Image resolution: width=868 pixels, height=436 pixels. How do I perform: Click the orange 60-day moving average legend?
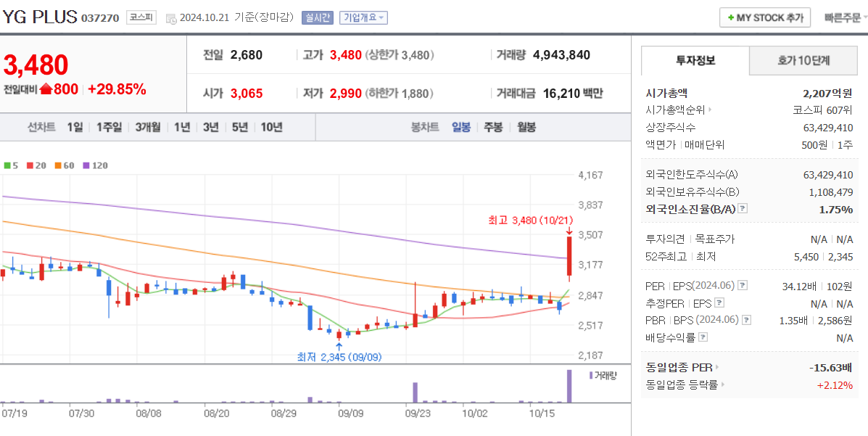[x=65, y=165]
